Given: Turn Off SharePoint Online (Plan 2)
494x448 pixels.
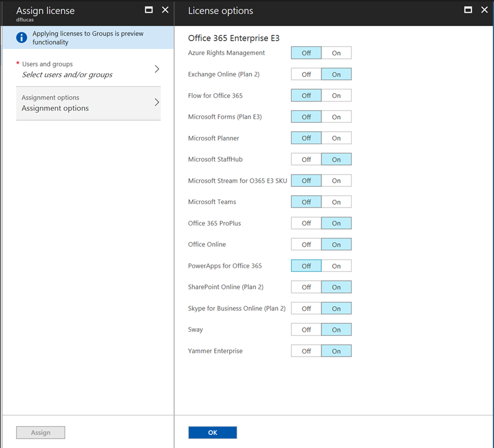Looking at the screenshot, I should click(x=306, y=287).
